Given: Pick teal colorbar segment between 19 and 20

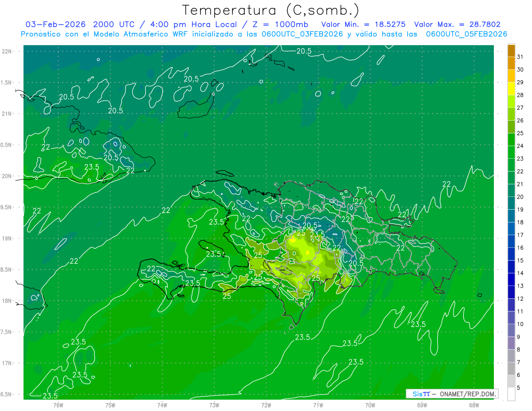Looking at the screenshot, I should click(x=511, y=203).
